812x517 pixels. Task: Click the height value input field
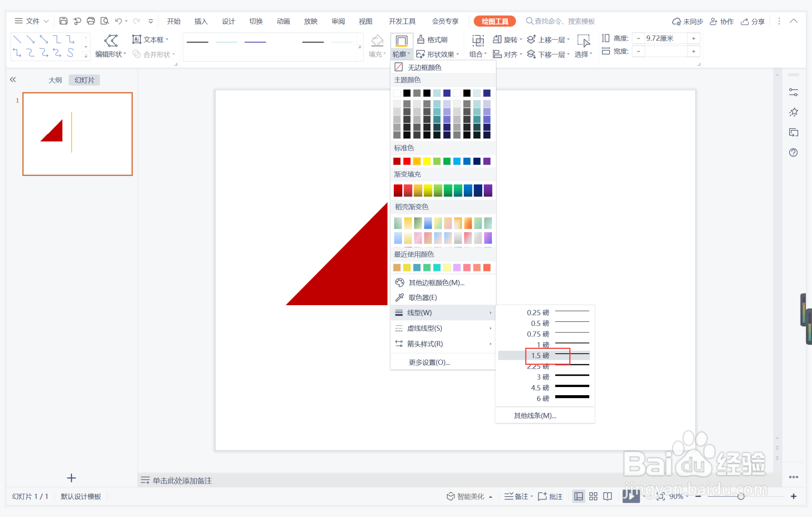[x=665, y=38]
